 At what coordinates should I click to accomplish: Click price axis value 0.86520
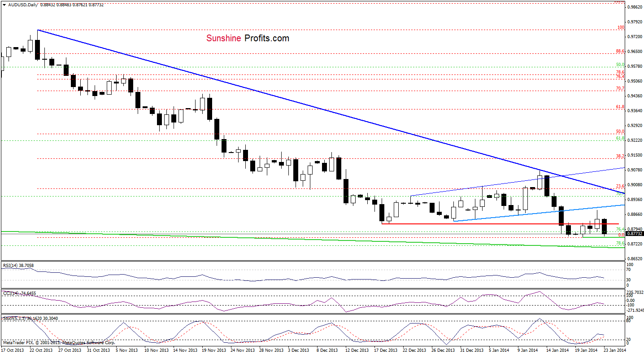[635, 259]
